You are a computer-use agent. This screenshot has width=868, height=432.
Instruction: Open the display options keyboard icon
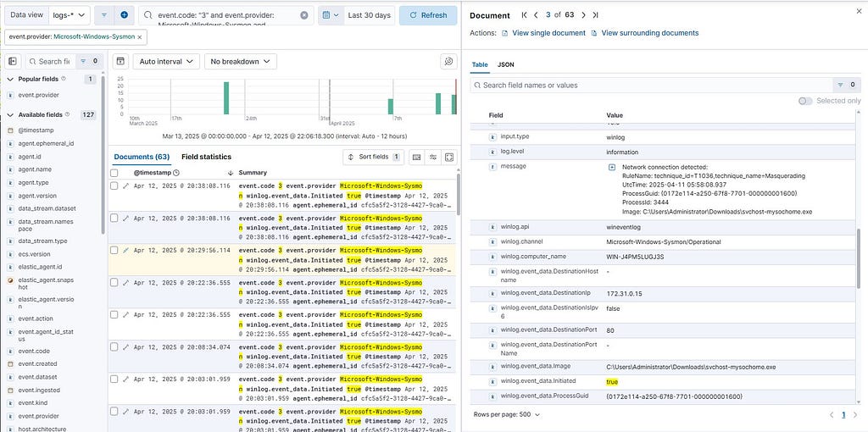[417, 157]
